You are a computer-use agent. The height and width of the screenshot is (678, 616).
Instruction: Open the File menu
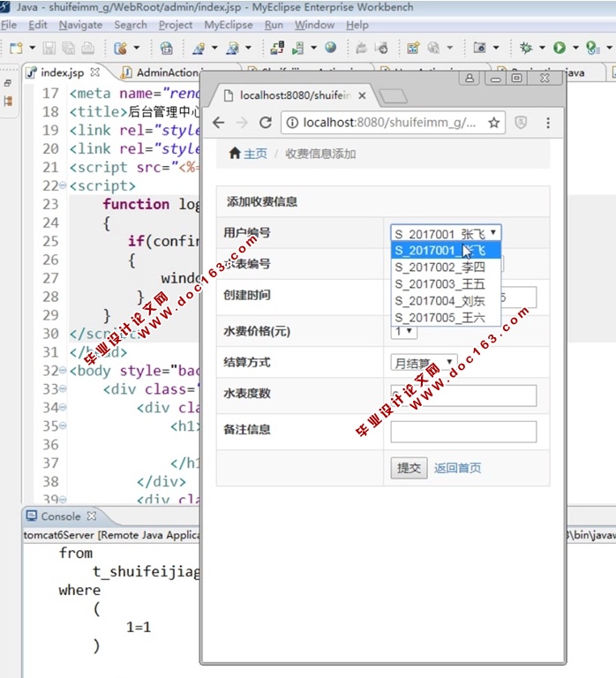[x=9, y=25]
